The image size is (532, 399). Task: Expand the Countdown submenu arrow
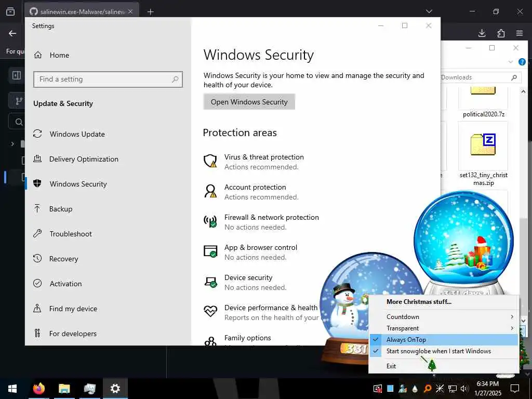512,317
